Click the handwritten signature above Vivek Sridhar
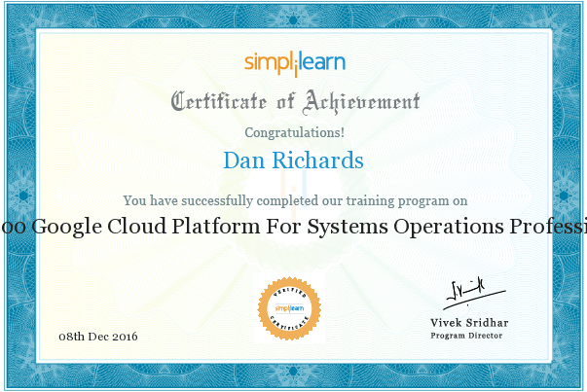The image size is (587, 392). (474, 294)
